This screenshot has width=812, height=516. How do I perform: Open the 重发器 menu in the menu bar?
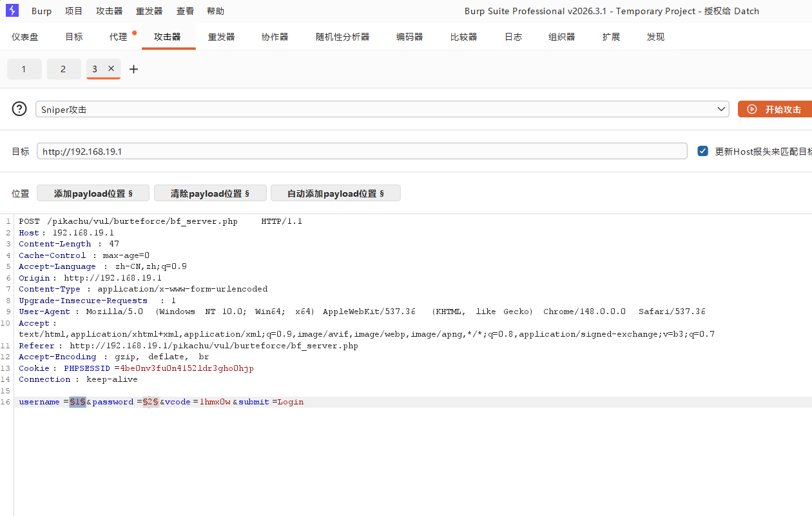pyautogui.click(x=150, y=11)
